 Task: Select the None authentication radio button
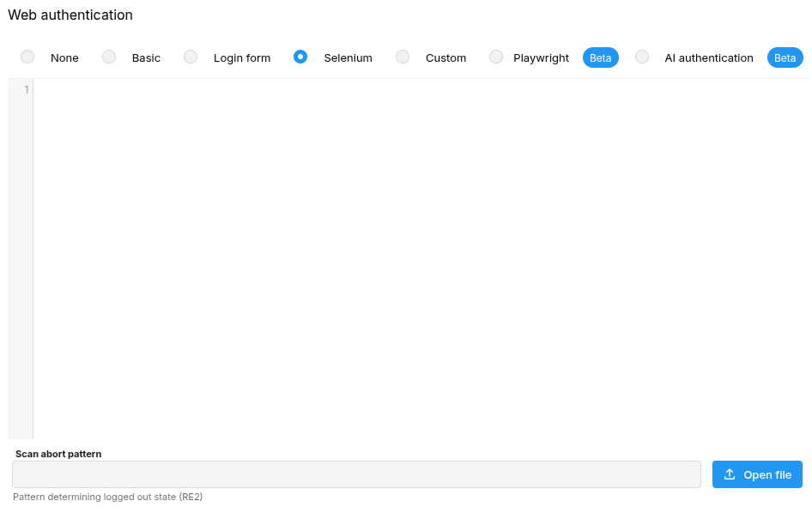(x=27, y=57)
